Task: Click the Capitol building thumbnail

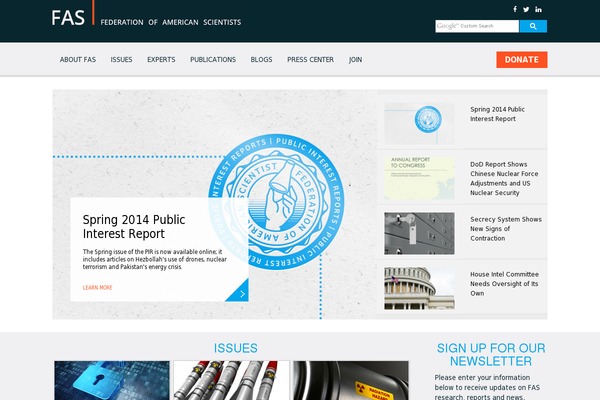Action: click(419, 288)
